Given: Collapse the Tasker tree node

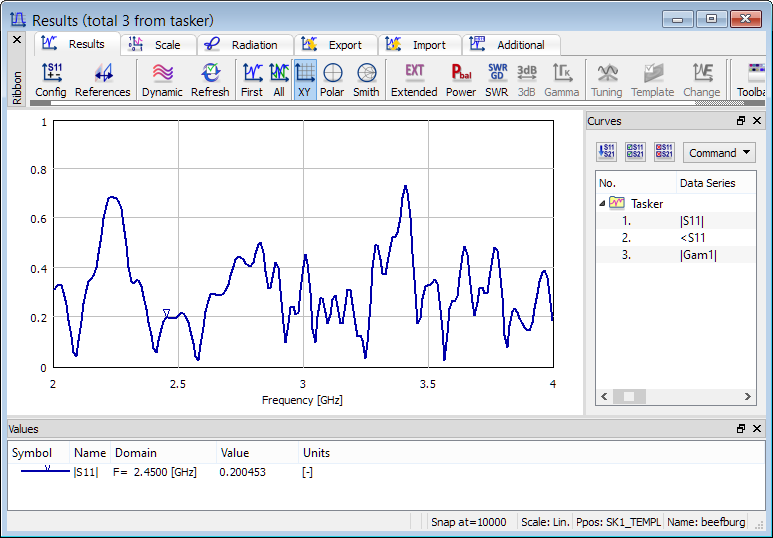Looking at the screenshot, I should coord(603,203).
